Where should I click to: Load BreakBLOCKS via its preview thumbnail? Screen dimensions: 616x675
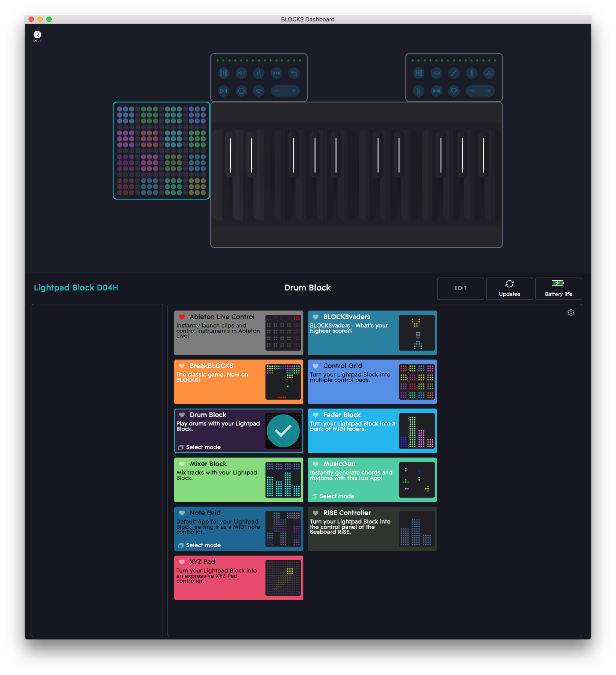283,382
